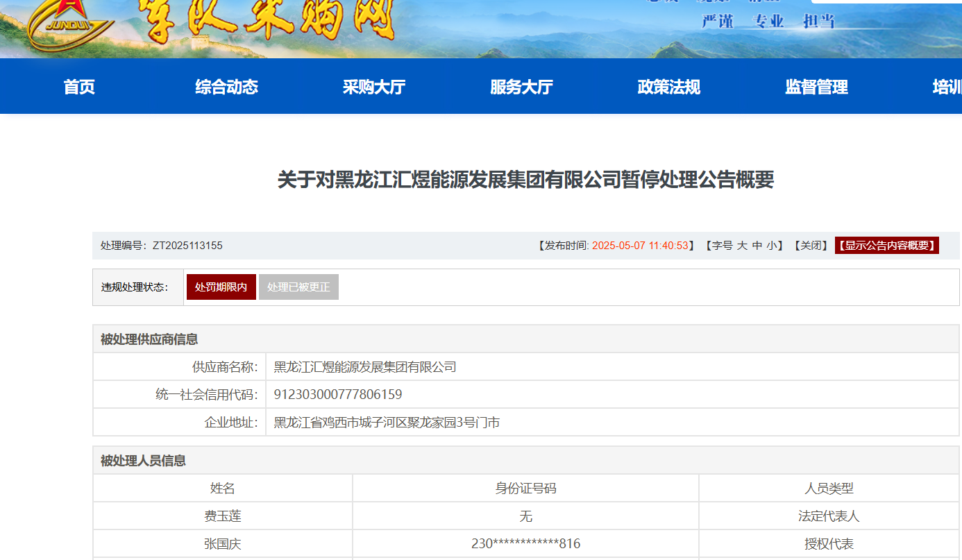Select 服务大厅 in the navigation bar

pyautogui.click(x=521, y=87)
